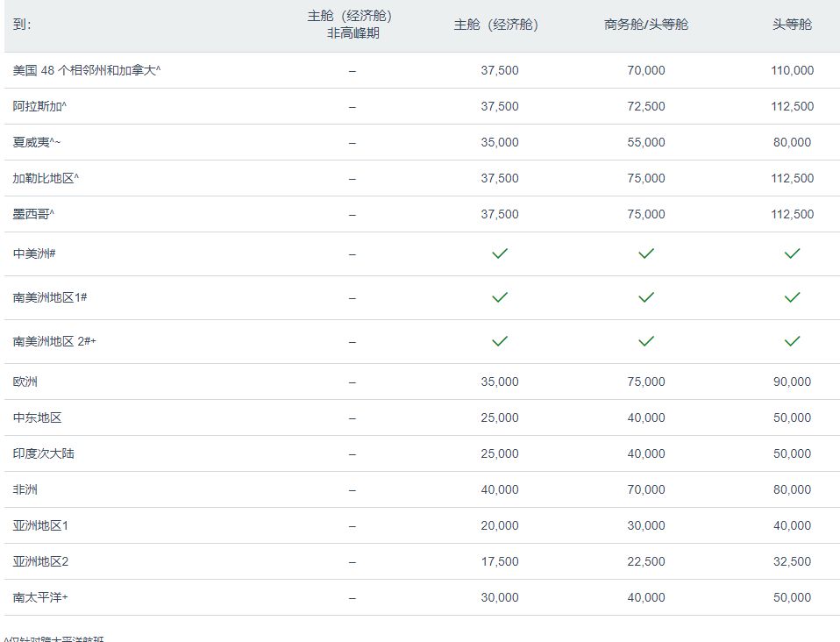Viewport: 840px width, 642px height.
Task: Click the Central America first class checkmark
Action: pos(792,253)
